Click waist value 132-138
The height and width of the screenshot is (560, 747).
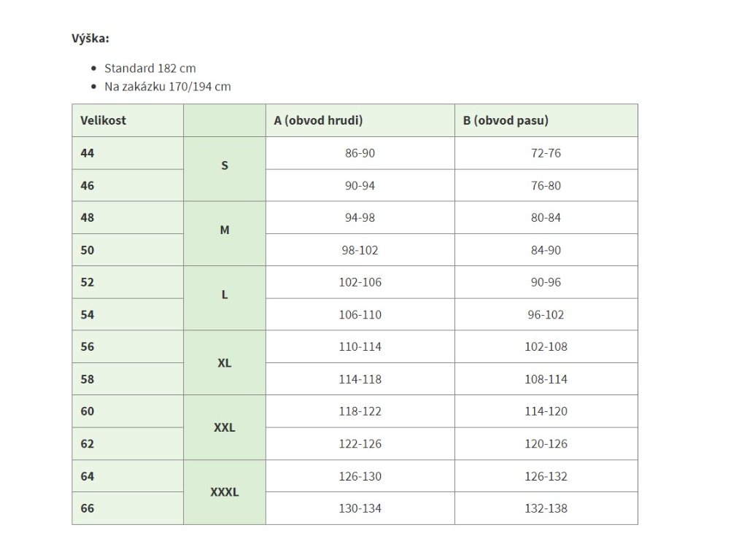click(546, 508)
